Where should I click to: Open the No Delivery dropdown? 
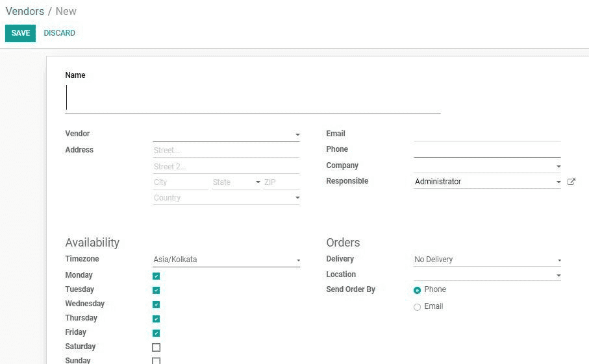point(487,260)
